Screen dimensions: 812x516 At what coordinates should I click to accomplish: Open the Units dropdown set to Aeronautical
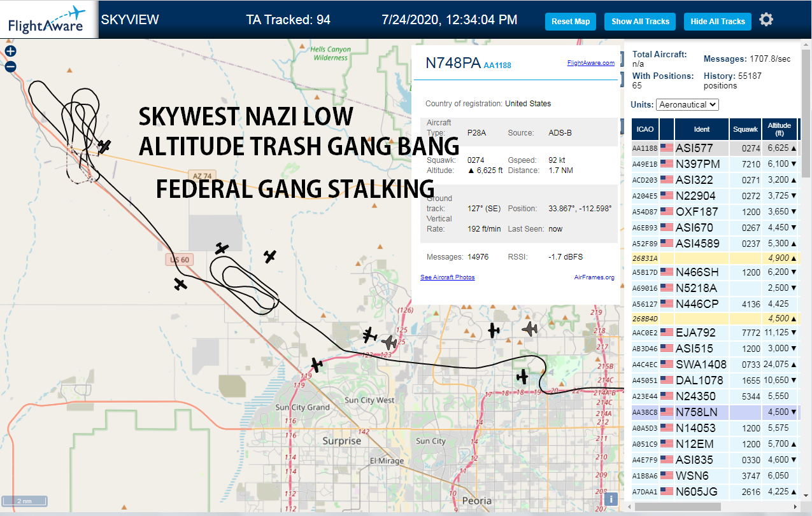click(687, 104)
